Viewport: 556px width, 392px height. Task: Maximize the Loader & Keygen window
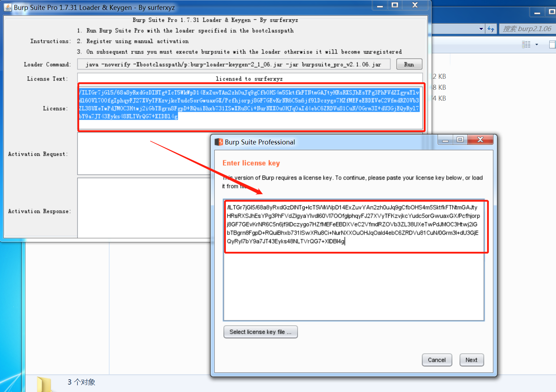[395, 5]
